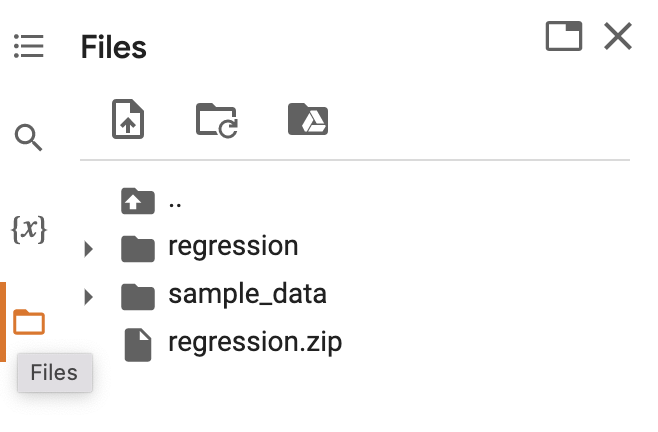
Task: Toggle the Files folder sidebar icon
Action: coord(29,322)
